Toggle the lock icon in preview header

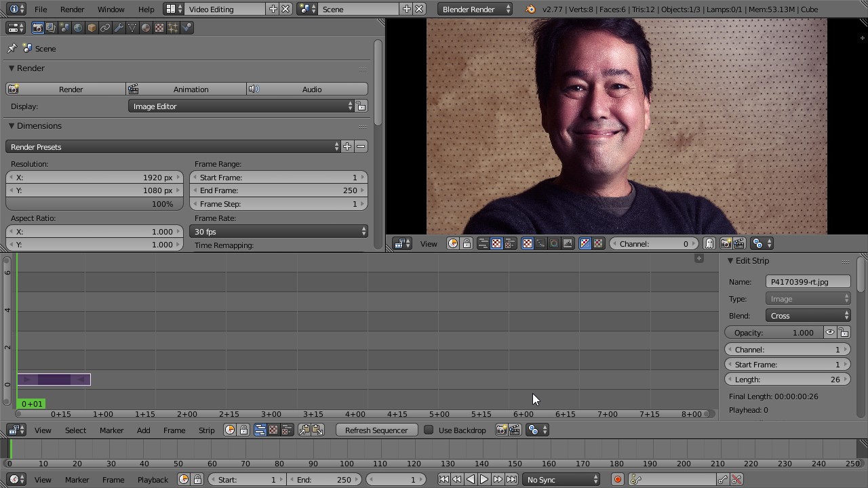pos(467,243)
